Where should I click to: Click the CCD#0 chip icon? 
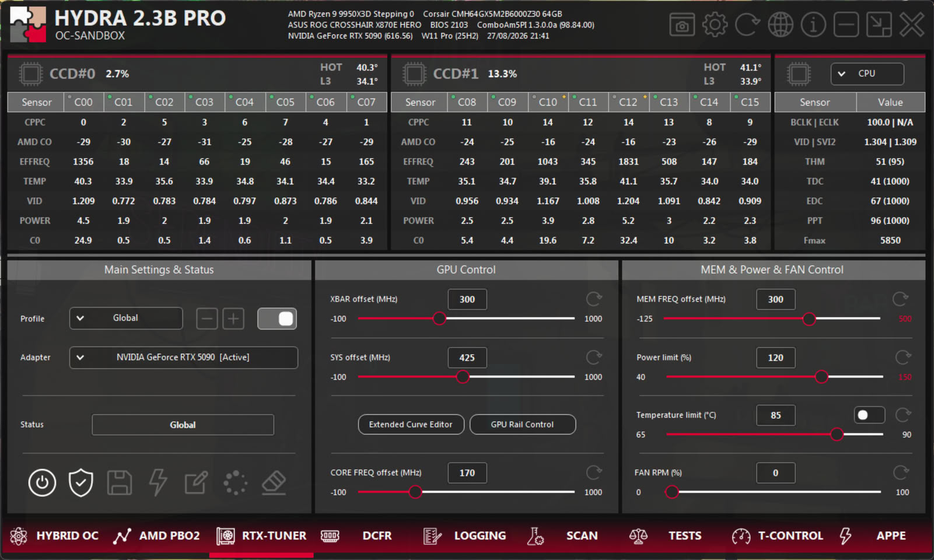[30, 74]
